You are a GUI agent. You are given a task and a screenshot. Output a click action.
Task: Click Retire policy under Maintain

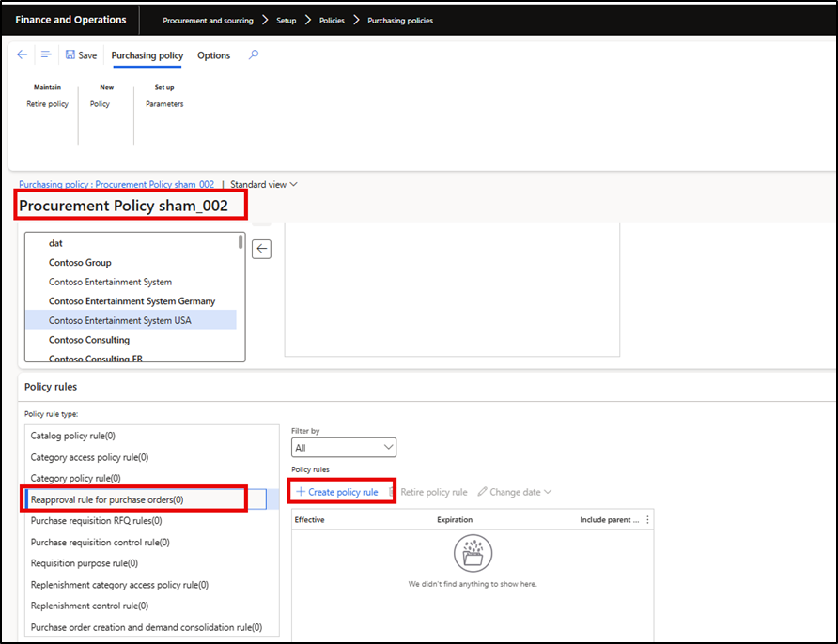pyautogui.click(x=47, y=104)
